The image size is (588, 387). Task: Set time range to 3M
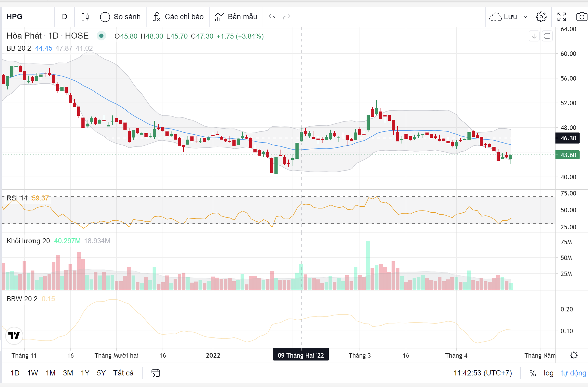[68, 373]
